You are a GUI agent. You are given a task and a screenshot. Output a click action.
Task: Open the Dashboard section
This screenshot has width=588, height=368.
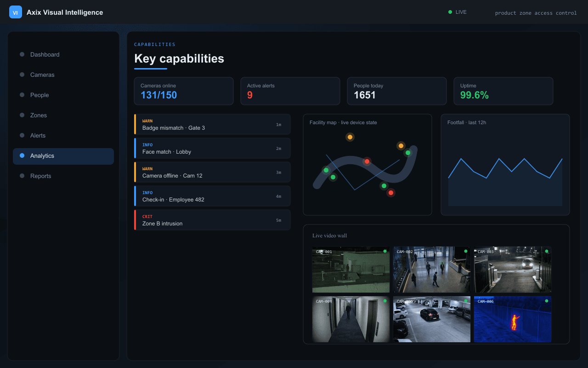point(63,54)
